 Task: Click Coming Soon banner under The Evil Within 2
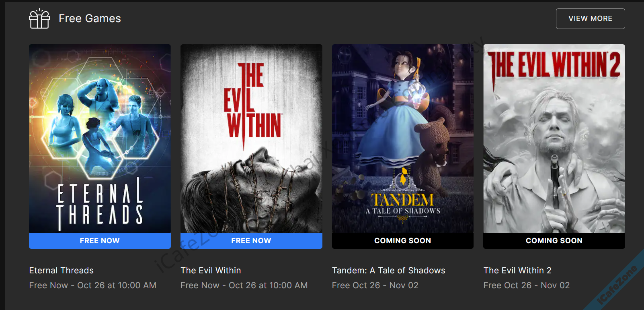pyautogui.click(x=554, y=241)
